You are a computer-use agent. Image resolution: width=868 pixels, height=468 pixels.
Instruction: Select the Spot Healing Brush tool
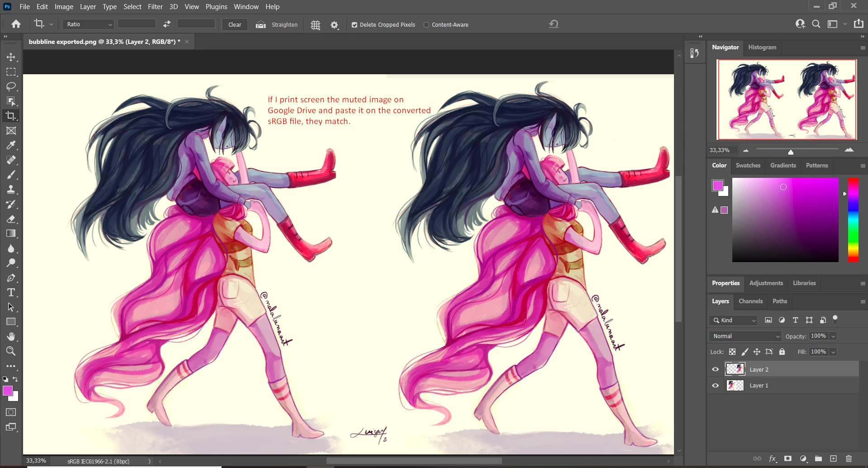[x=11, y=160]
